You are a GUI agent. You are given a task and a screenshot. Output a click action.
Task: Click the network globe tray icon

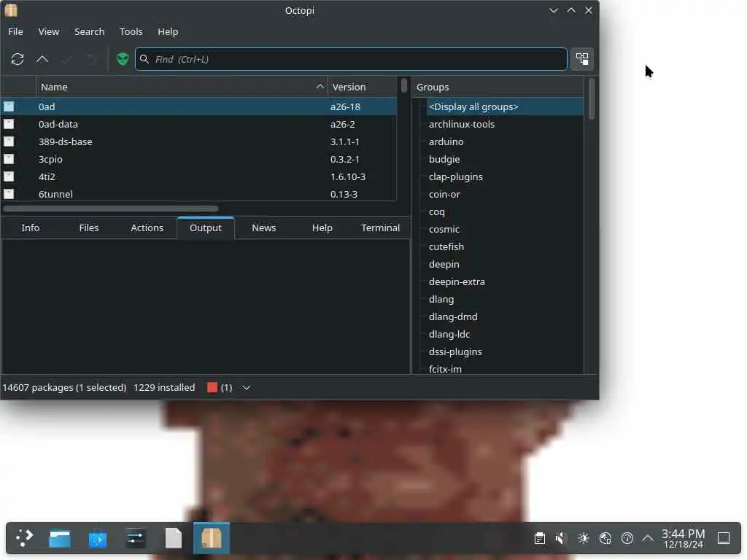click(x=605, y=538)
